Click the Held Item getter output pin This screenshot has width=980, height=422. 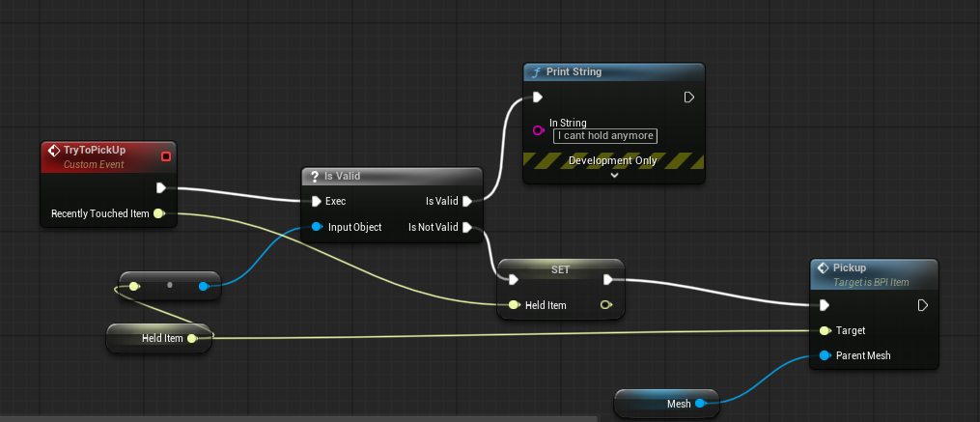click(192, 338)
